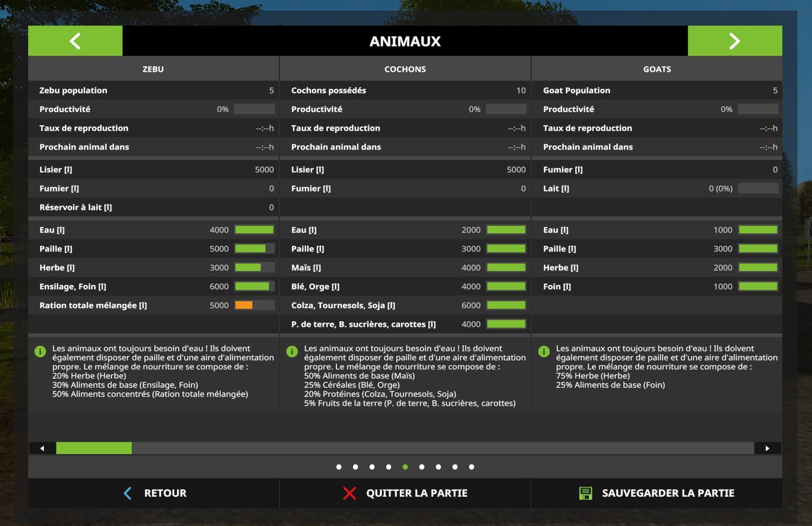Click the Goats info icon
The image size is (812, 526).
[x=544, y=352]
